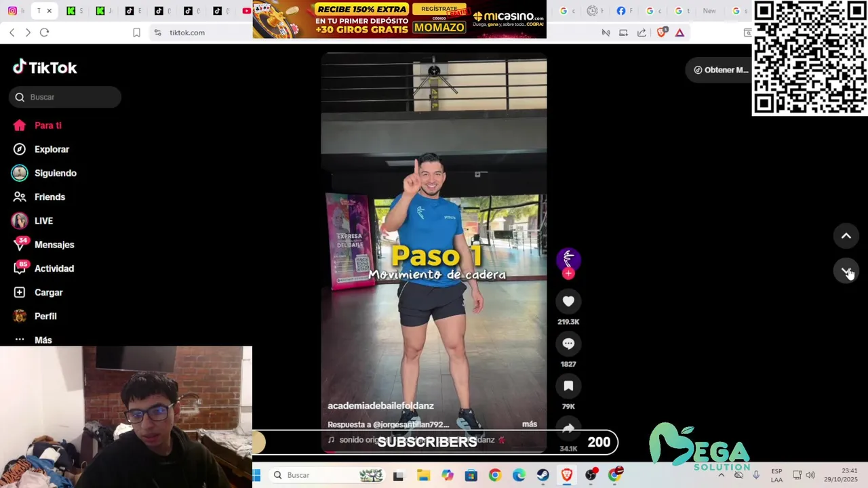Viewport: 868px width, 488px height.
Task: Open the LIVE section
Action: [33, 221]
